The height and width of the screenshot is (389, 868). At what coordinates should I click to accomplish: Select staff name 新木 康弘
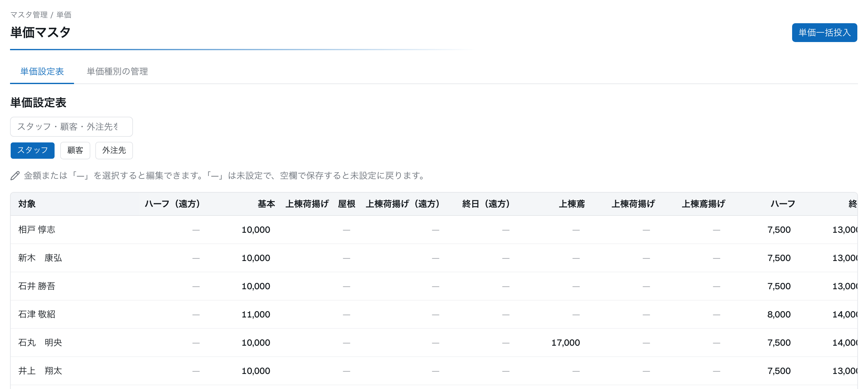click(x=40, y=258)
